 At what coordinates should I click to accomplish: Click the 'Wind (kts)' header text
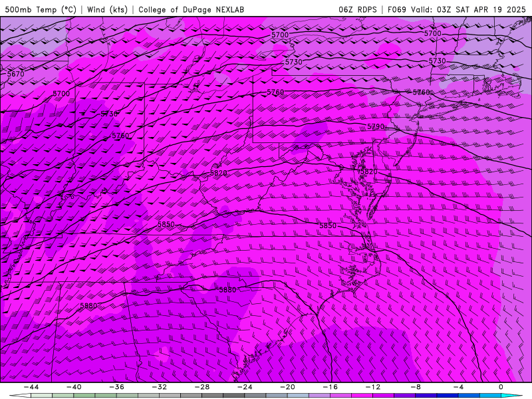click(107, 9)
